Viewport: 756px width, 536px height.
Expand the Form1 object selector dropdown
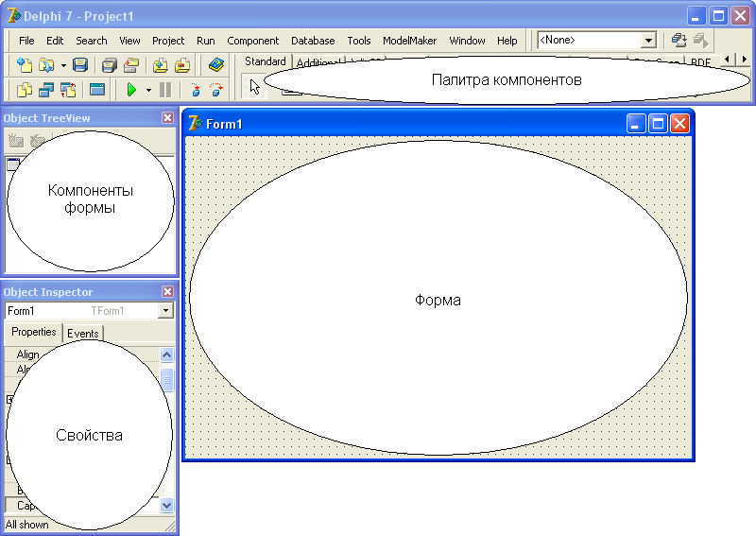click(166, 310)
